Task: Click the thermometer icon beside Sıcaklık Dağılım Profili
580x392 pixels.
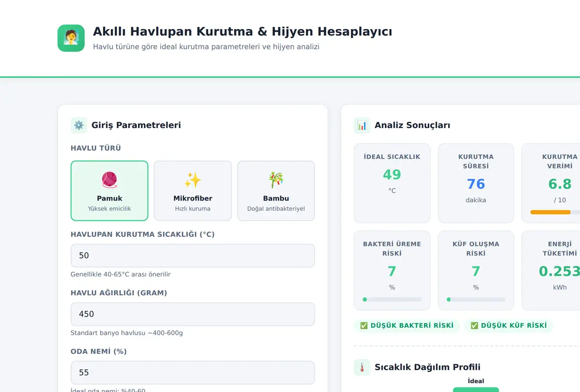Action: pos(362,367)
